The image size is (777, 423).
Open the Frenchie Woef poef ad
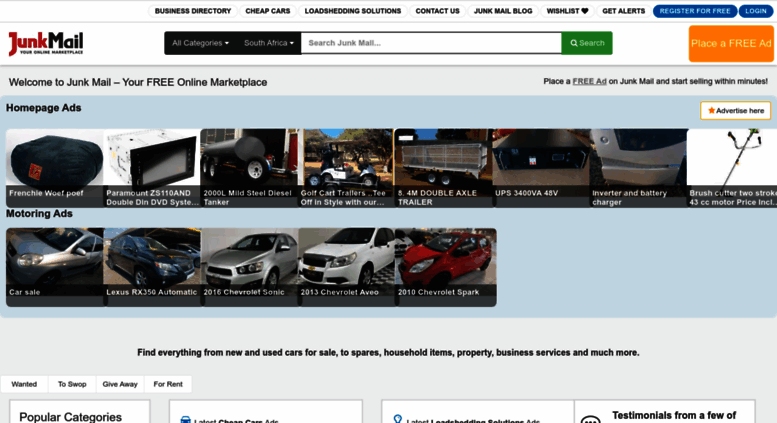point(55,168)
